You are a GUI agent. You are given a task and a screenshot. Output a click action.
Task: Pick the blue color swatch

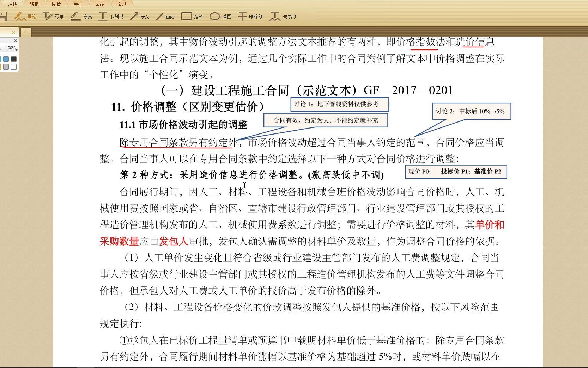coord(6,59)
